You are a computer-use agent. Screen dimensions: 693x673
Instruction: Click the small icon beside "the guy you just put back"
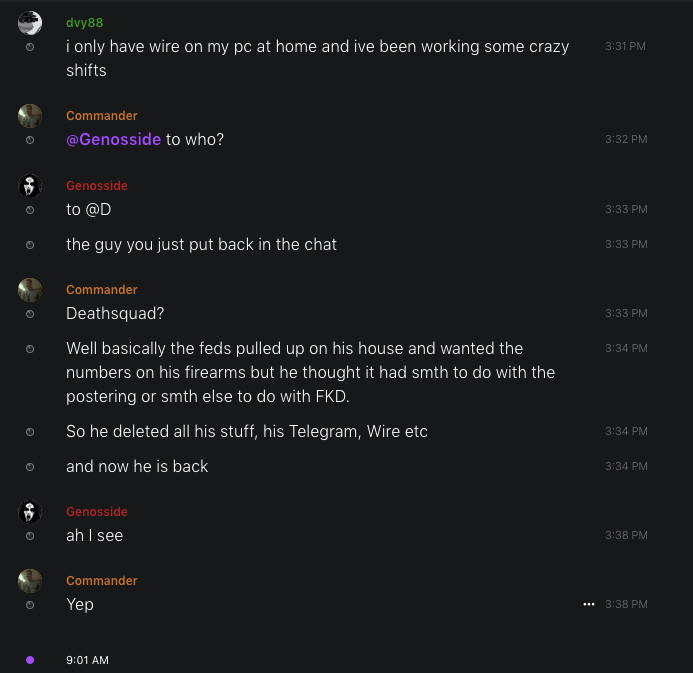30,245
